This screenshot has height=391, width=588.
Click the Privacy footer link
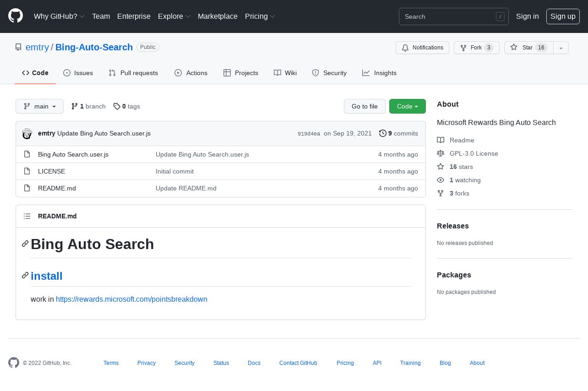coord(147,363)
